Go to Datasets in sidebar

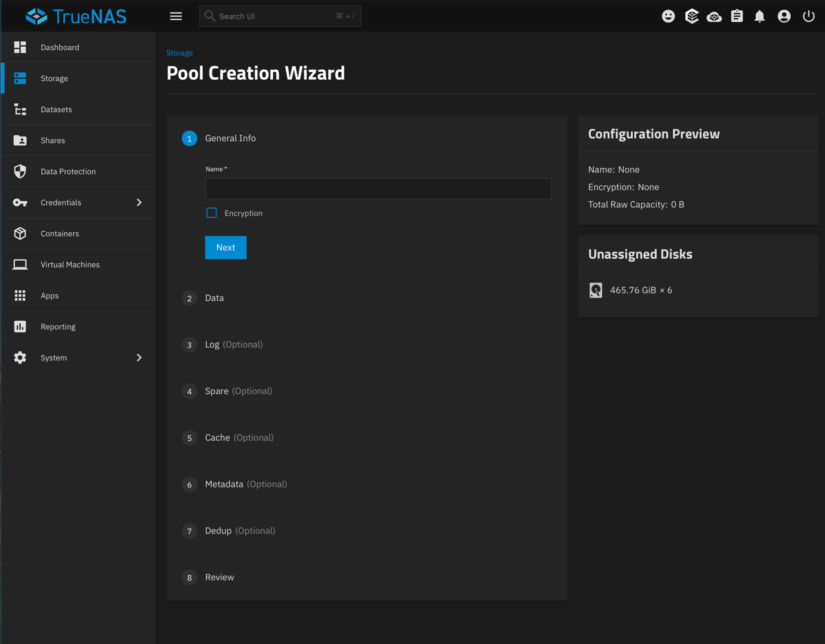[56, 109]
